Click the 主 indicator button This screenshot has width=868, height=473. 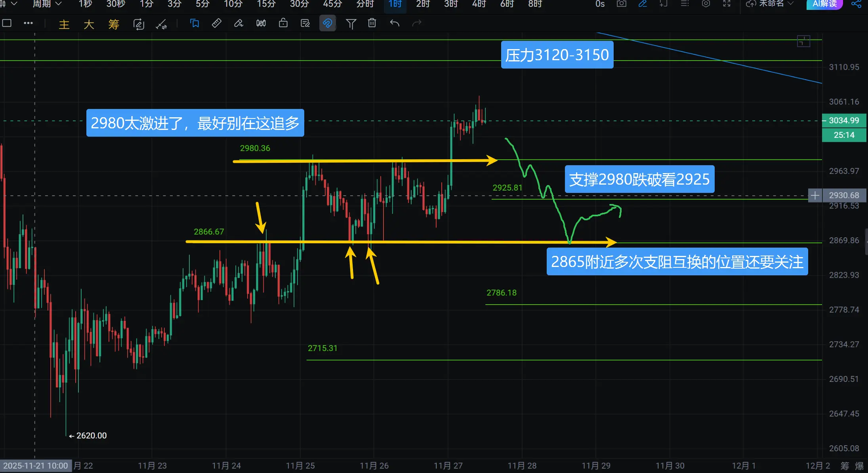(64, 24)
